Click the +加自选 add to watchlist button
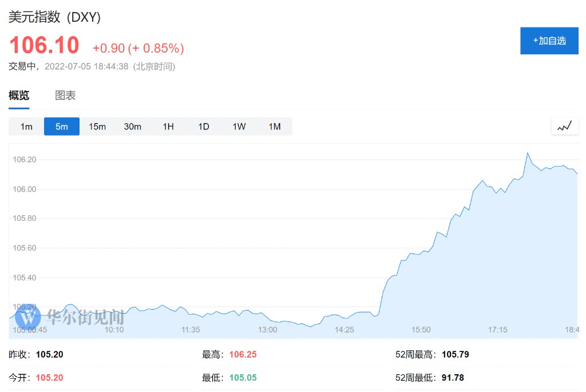This screenshot has height=392, width=586. 549,41
